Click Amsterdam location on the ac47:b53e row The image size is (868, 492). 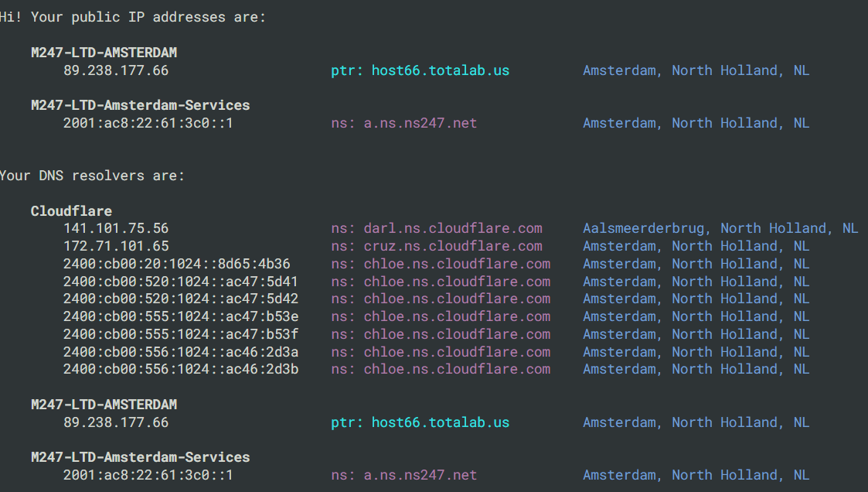coord(696,316)
